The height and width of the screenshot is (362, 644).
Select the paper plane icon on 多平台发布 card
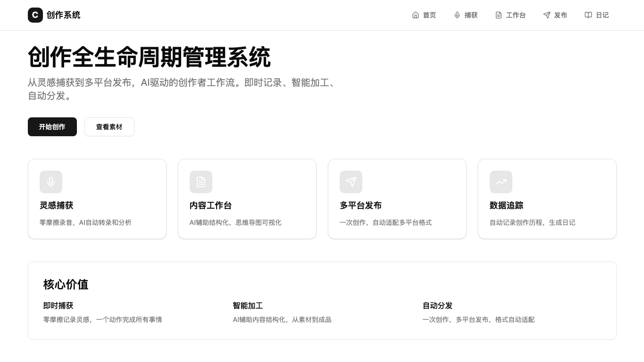click(351, 182)
